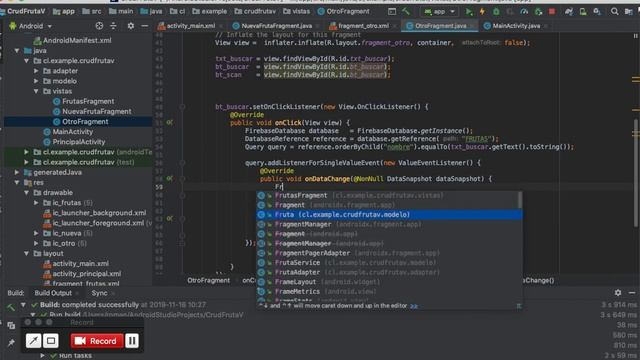The width and height of the screenshot is (640, 360).
Task: Expand the ic_frutas drawable group
Action: click(36, 203)
